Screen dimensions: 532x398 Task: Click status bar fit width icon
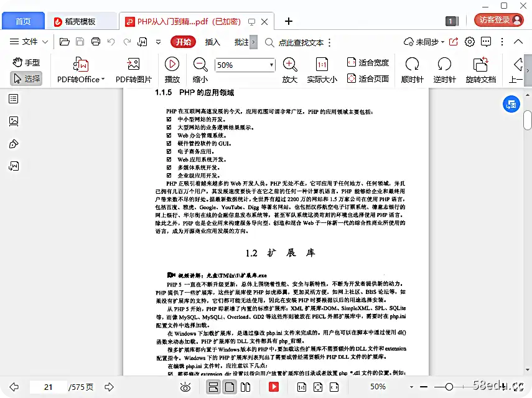pos(334,387)
